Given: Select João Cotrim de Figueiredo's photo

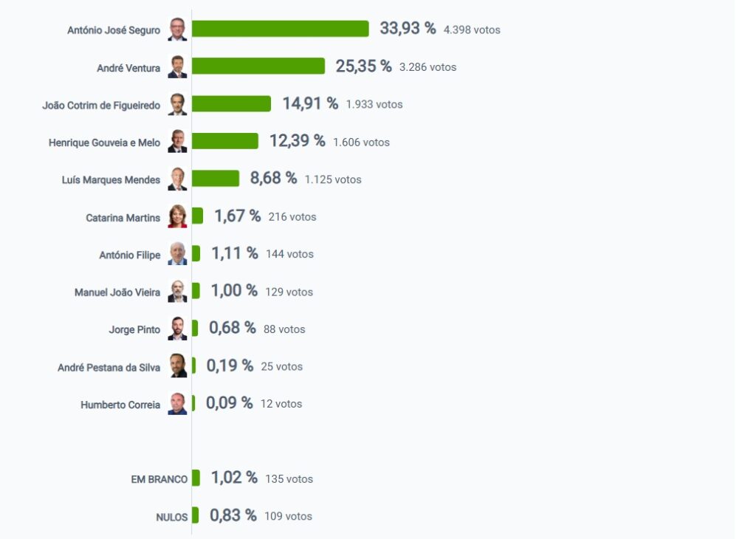Looking at the screenshot, I should [x=177, y=105].
